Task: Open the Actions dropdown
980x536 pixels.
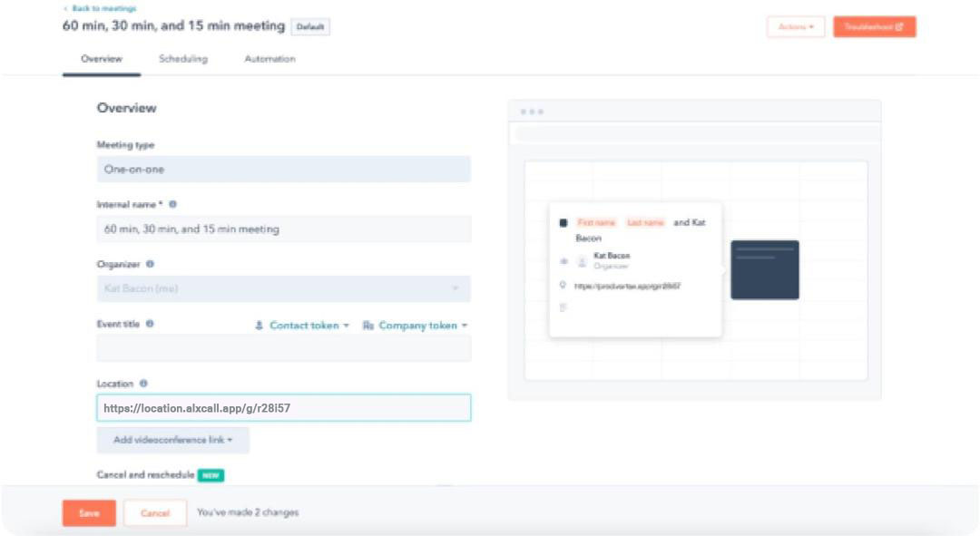Action: pos(796,27)
